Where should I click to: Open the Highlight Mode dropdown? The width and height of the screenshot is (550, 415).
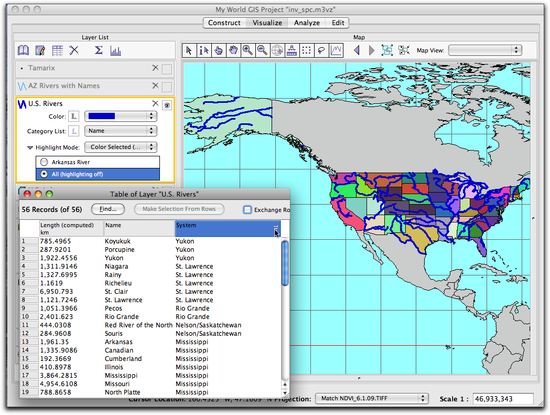pyautogui.click(x=121, y=147)
